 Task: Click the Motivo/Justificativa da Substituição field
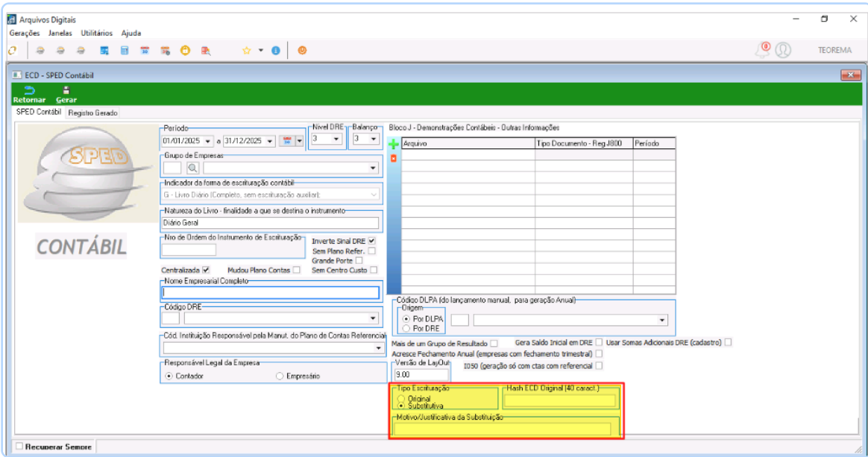503,429
